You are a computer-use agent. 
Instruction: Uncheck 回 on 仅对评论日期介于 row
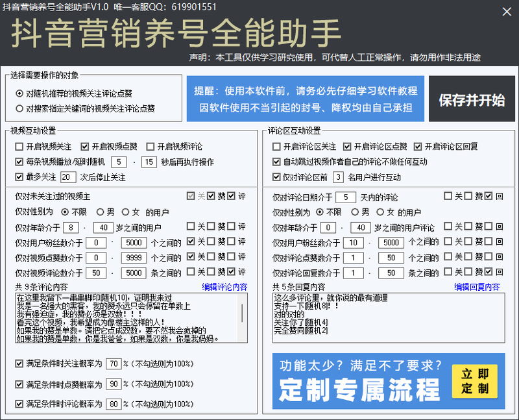(x=489, y=196)
